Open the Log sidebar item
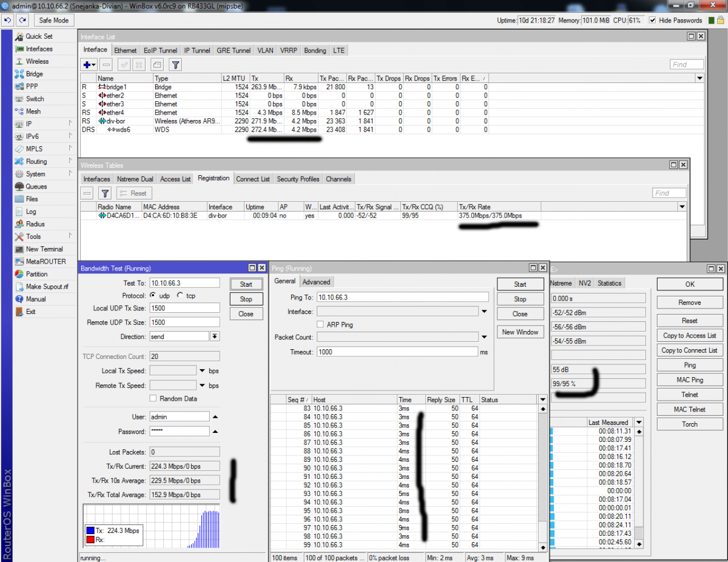The width and height of the screenshot is (728, 562). point(30,212)
